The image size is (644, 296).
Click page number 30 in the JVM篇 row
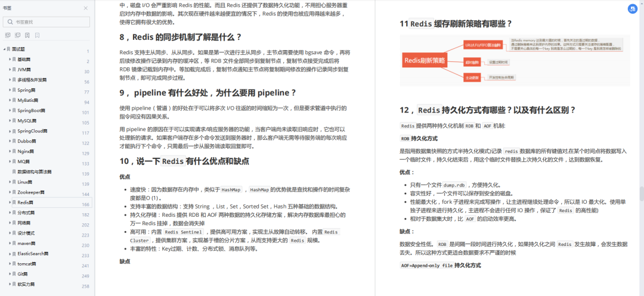click(x=86, y=71)
